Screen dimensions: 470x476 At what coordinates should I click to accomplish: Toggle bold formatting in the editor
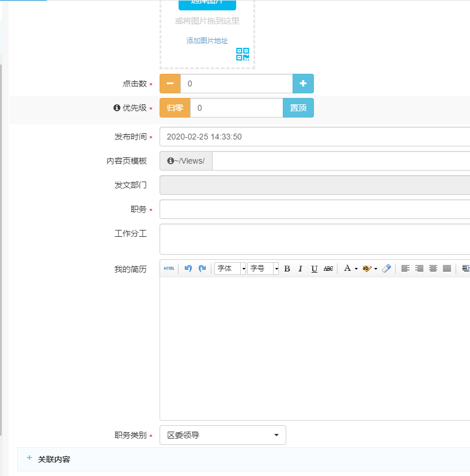point(287,269)
